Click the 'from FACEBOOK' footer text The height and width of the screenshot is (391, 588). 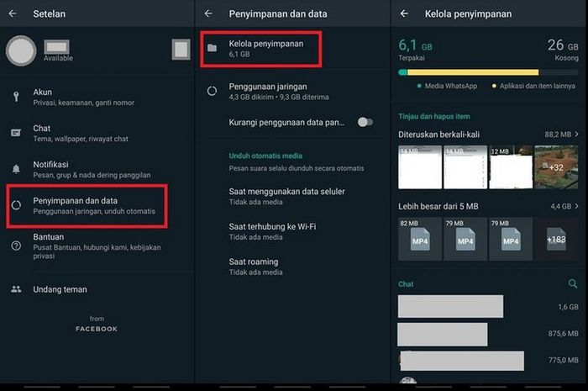coord(97,324)
